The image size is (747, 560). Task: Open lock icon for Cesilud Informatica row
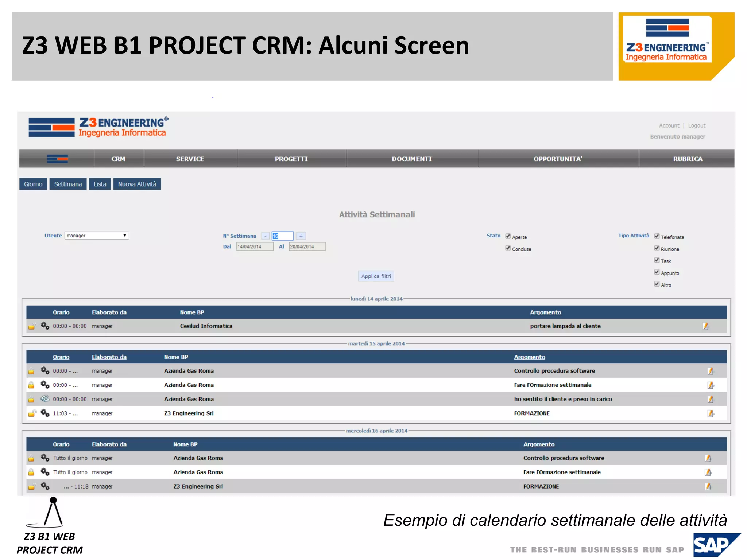[32, 326]
